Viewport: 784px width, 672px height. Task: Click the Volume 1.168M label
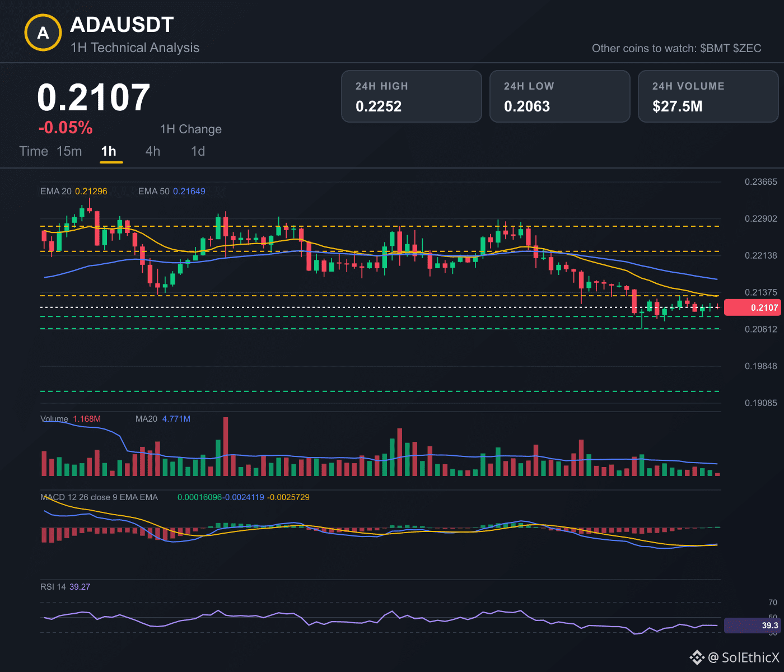pos(71,419)
